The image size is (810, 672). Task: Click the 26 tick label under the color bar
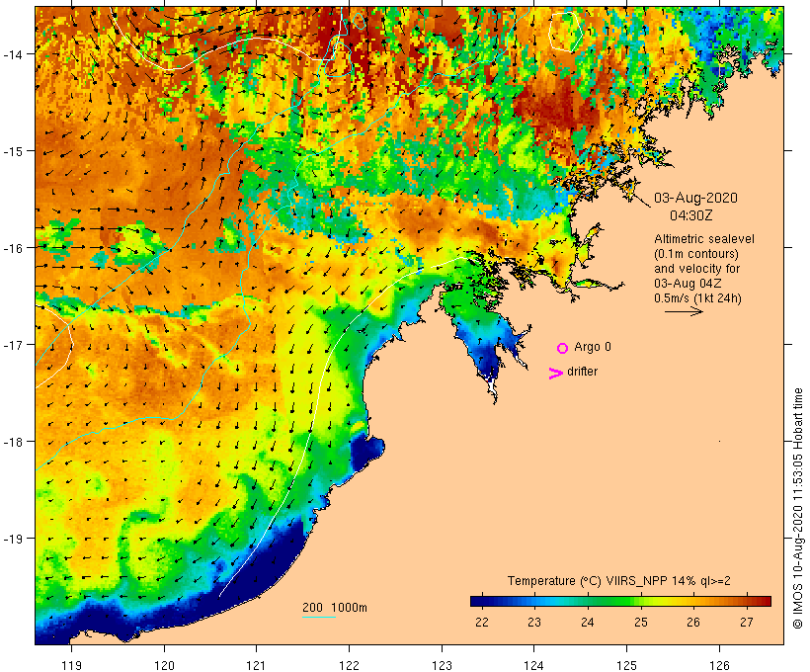(x=693, y=623)
